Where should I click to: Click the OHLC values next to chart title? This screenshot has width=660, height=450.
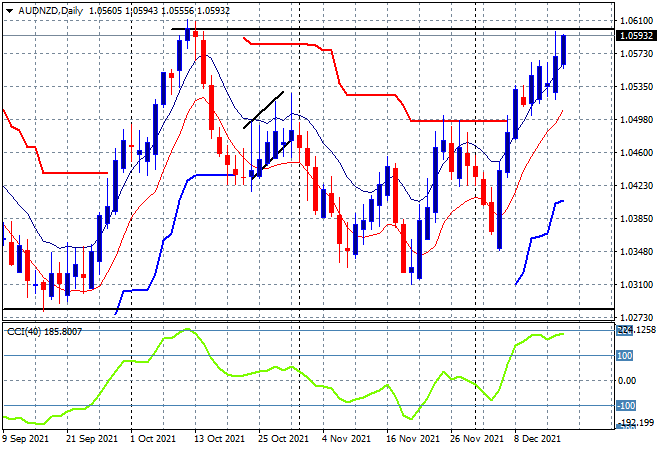tap(160, 11)
